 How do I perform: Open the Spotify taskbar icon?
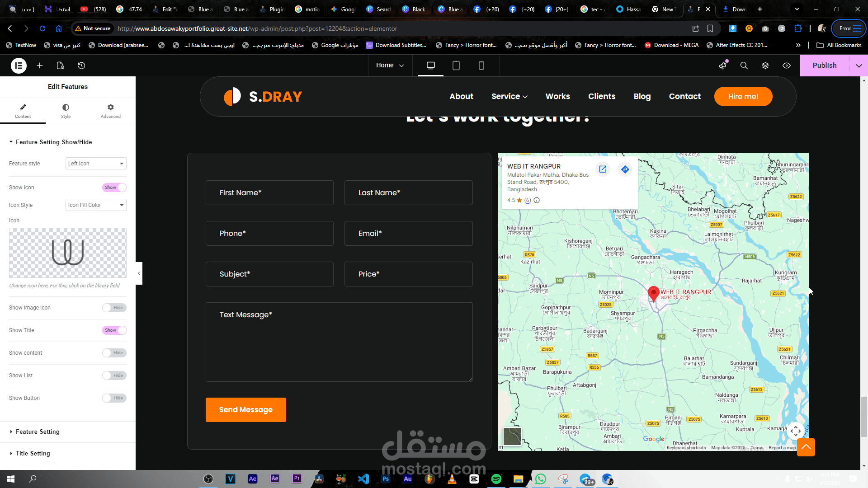[x=496, y=479]
